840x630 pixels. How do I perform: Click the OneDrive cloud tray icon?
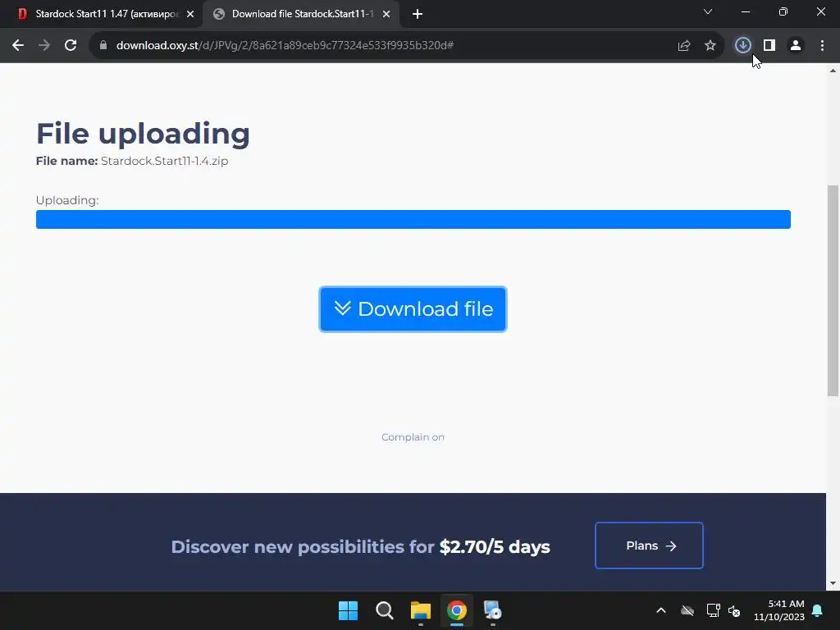point(687,610)
